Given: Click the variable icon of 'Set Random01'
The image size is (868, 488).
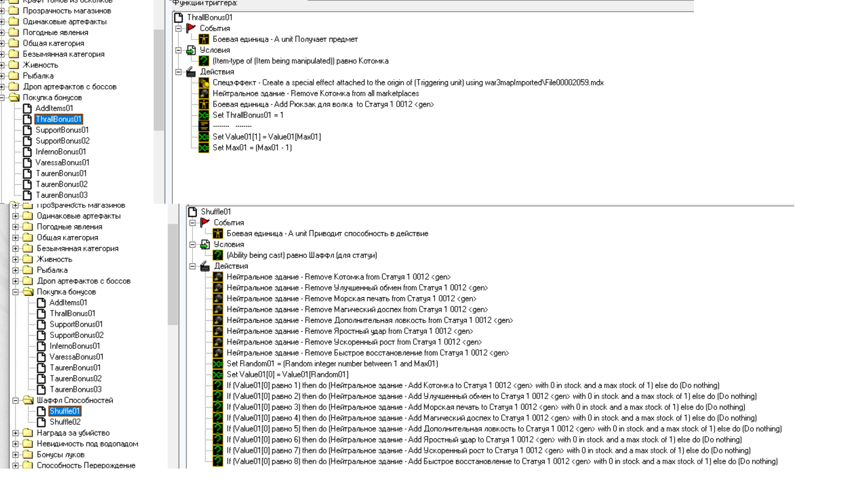Looking at the screenshot, I should pyautogui.click(x=218, y=364).
